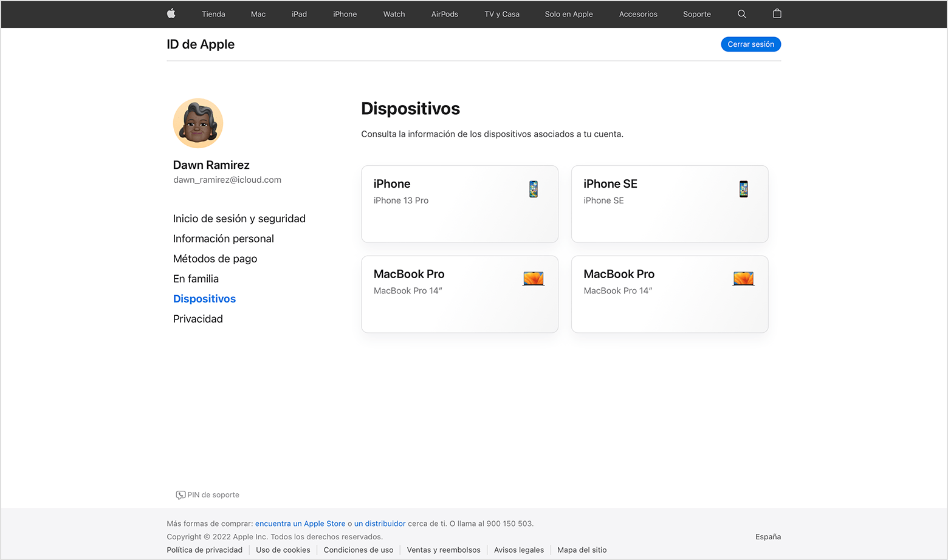Open Política de privacidad footer link

[x=205, y=550]
